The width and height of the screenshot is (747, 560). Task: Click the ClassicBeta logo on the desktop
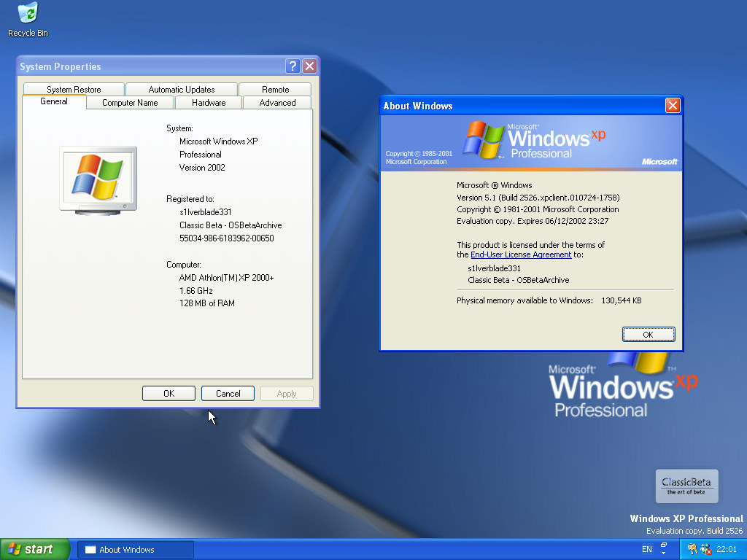coord(686,486)
